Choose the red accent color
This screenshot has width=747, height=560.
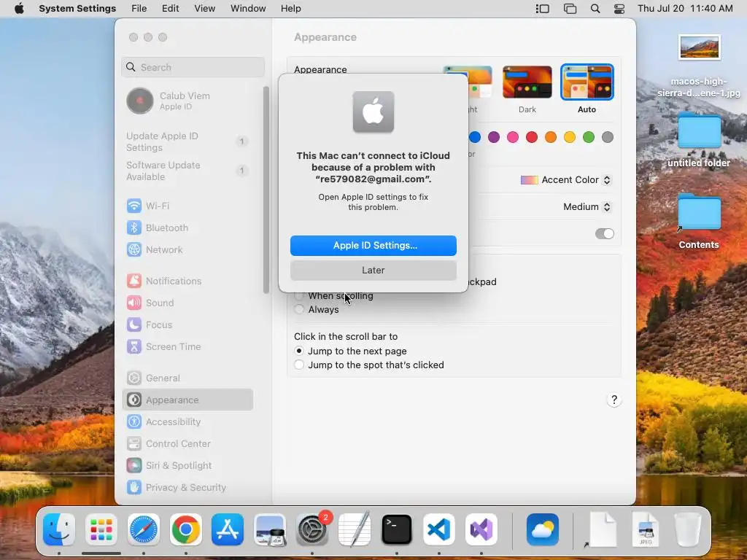(532, 138)
